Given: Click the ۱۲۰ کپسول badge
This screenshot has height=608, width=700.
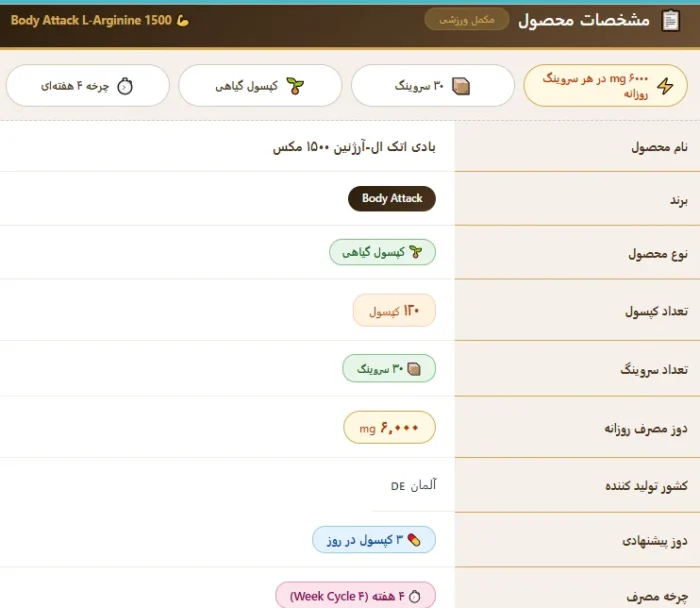Looking at the screenshot, I should coord(394,310).
